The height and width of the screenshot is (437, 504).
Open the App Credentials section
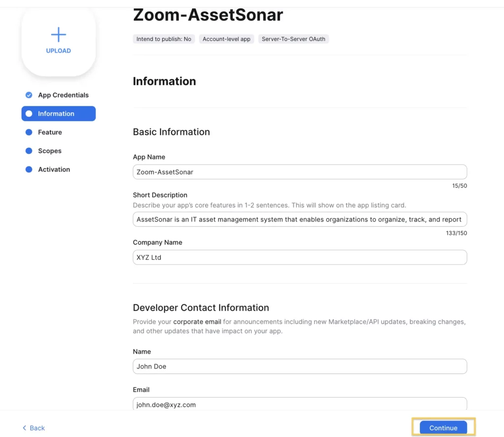click(63, 95)
